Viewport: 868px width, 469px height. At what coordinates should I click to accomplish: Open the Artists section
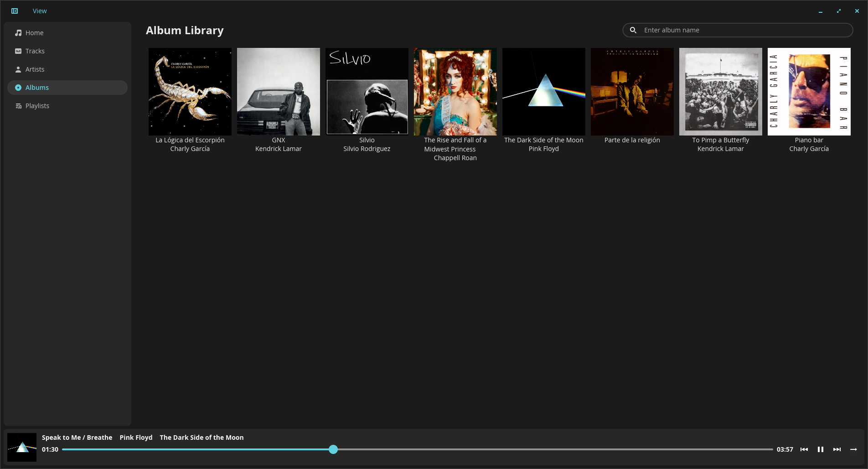pos(67,69)
